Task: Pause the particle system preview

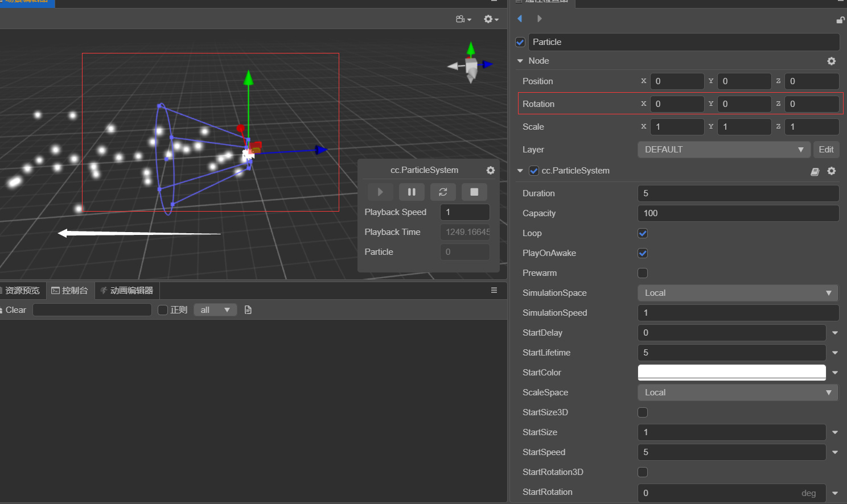Action: point(412,192)
